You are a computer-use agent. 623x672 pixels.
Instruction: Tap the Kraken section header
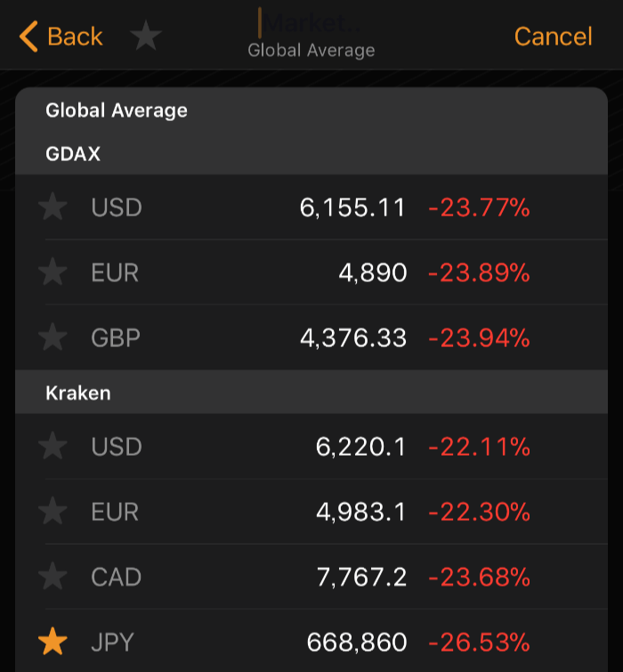78,393
